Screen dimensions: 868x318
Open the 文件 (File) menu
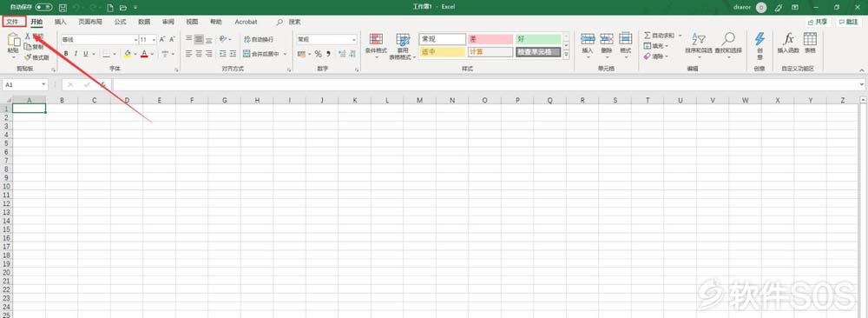point(12,22)
